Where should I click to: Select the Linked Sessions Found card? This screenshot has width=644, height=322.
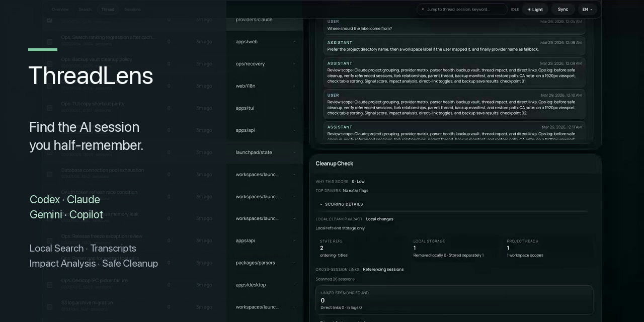pyautogui.click(x=454, y=299)
